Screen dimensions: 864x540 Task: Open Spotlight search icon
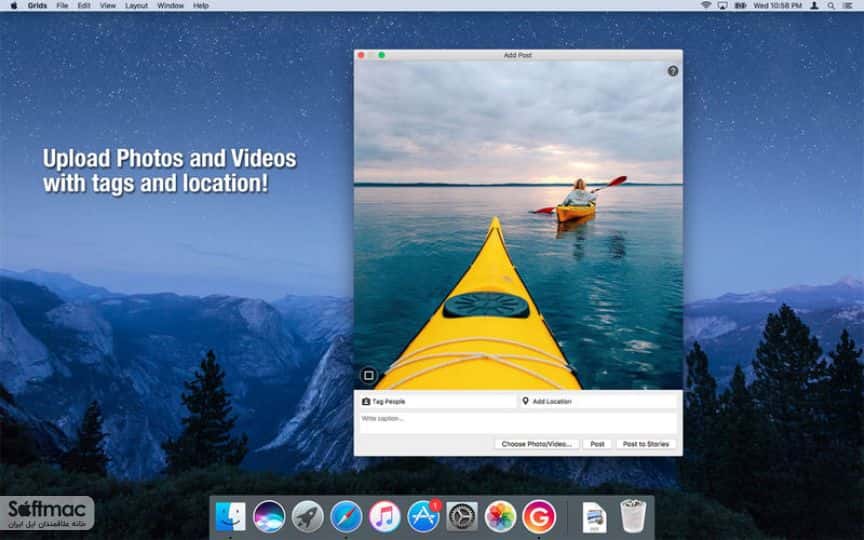830,6
